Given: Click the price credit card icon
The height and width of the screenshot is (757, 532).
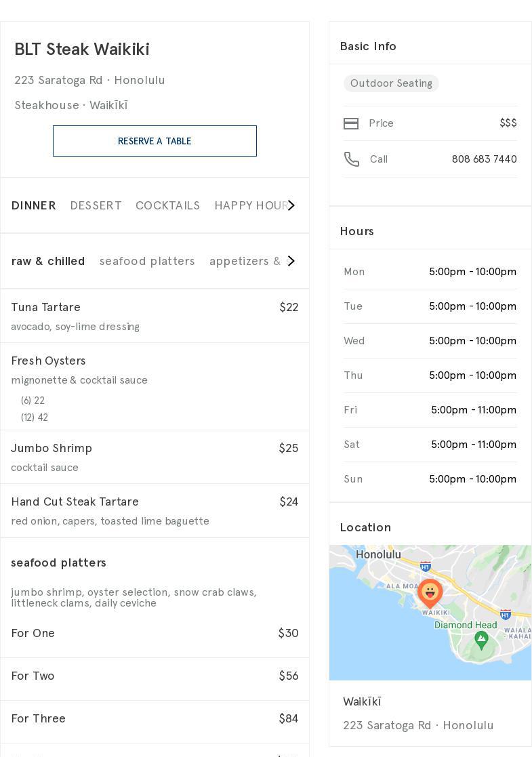Looking at the screenshot, I should click(x=351, y=123).
